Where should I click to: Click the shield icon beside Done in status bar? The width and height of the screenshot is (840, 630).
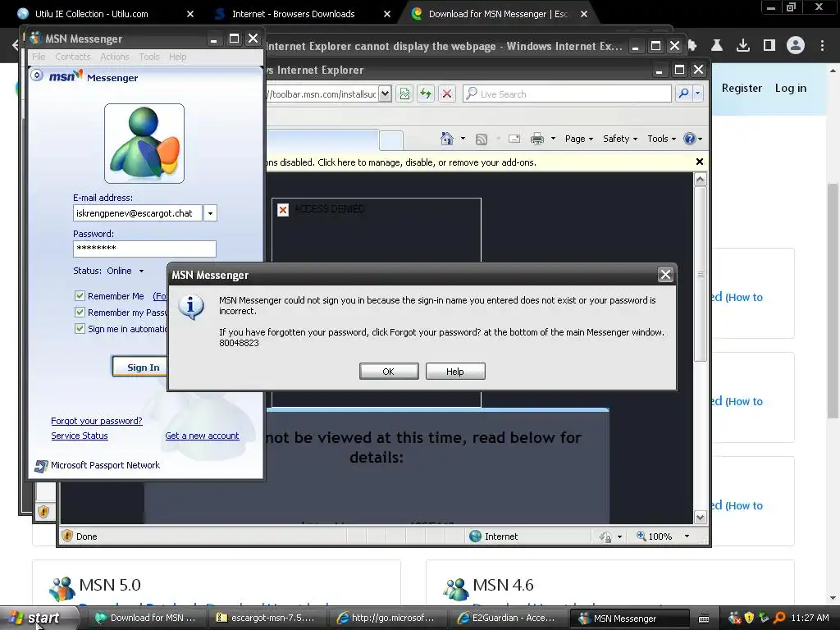click(67, 536)
